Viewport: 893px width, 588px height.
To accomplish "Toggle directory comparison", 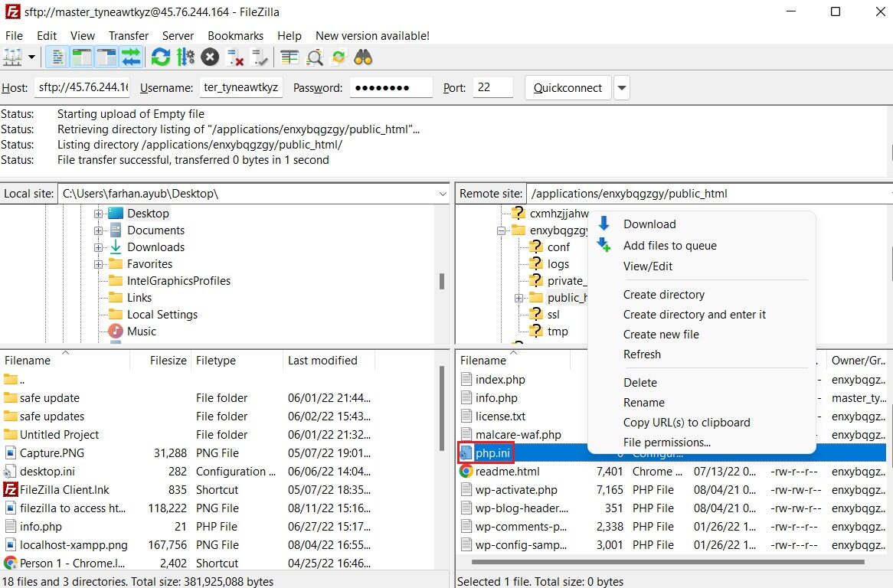I will [314, 57].
